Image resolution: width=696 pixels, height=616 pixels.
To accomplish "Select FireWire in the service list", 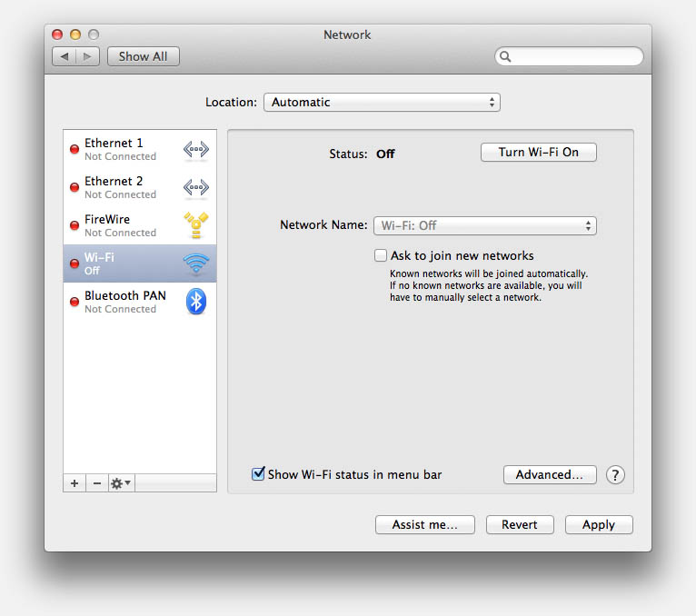I will 140,225.
